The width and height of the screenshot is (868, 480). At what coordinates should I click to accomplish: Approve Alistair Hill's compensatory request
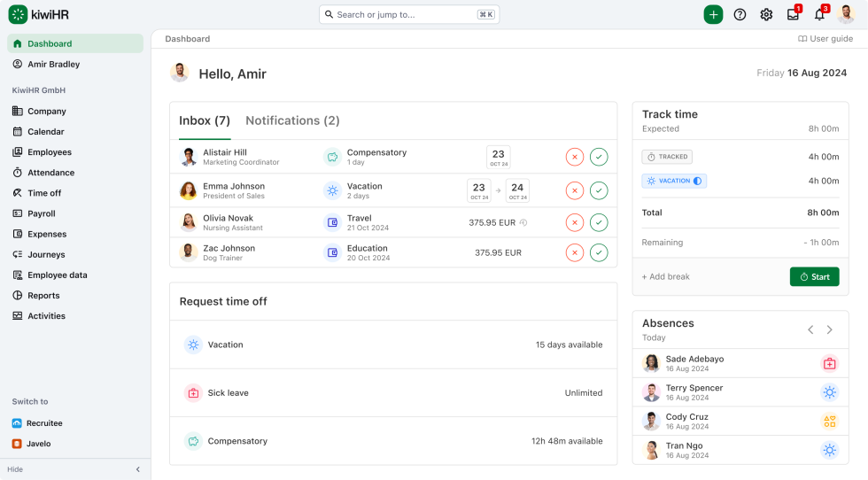(x=600, y=157)
